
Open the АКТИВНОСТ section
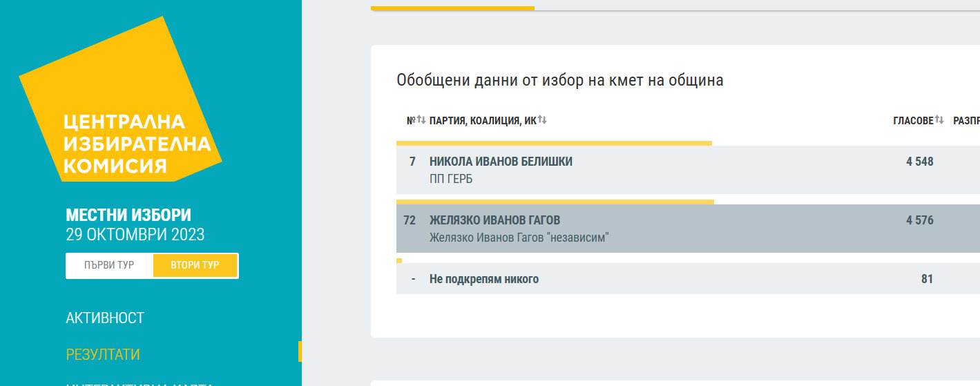click(105, 318)
